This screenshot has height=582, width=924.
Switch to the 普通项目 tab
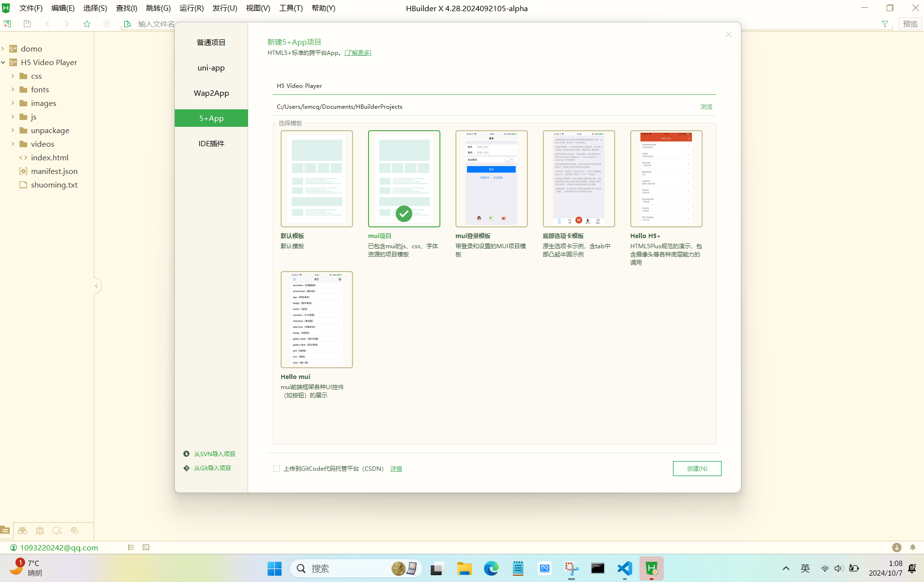211,43
